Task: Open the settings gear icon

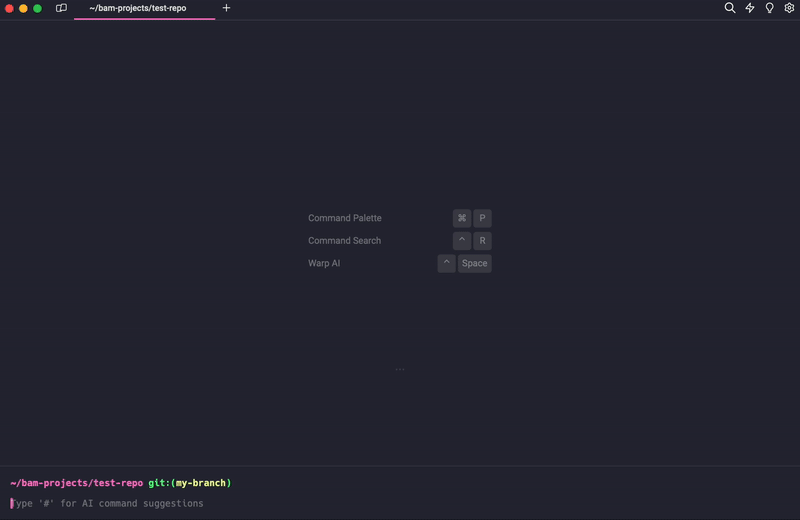Action: tap(789, 8)
